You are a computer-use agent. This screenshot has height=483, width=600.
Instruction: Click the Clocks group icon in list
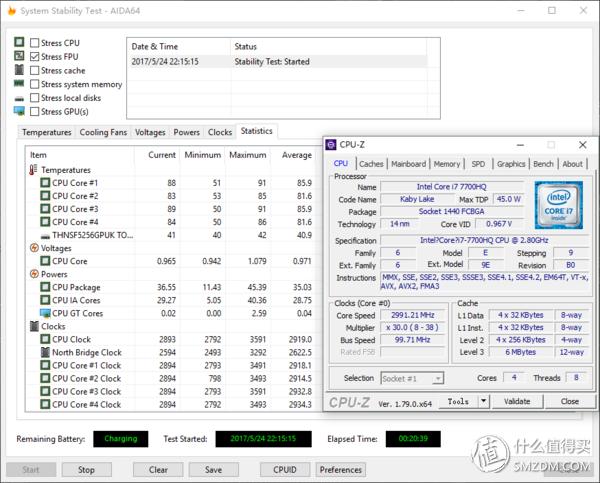tap(32, 326)
